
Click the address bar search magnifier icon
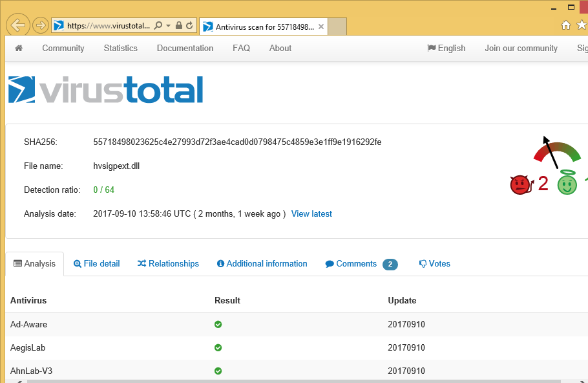click(x=159, y=26)
